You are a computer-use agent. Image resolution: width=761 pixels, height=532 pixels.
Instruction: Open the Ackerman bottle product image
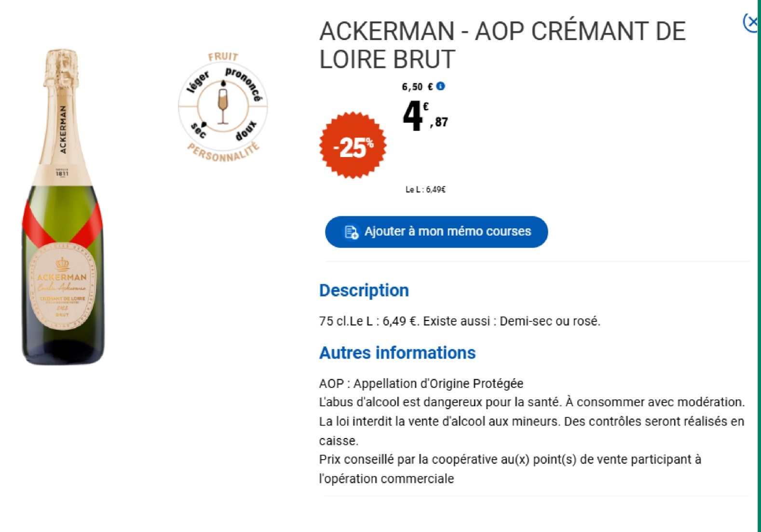(63, 207)
